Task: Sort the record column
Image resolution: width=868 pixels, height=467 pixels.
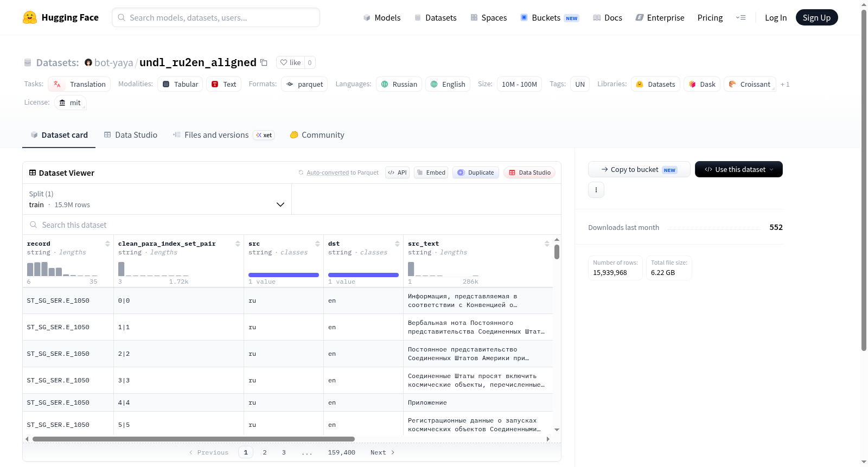Action: (107, 244)
